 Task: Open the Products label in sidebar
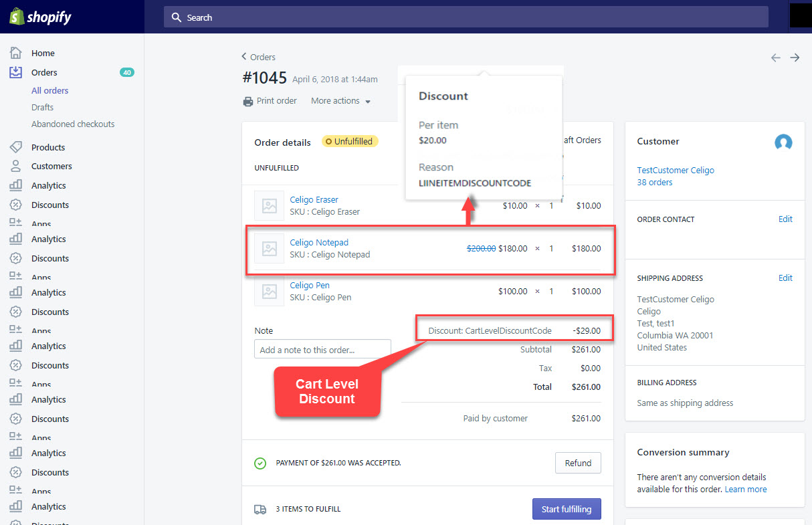coord(48,147)
